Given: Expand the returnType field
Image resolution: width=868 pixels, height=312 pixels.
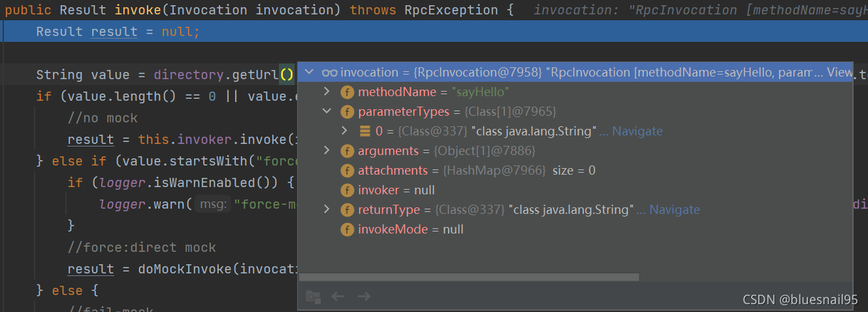Looking at the screenshot, I should click(x=327, y=210).
